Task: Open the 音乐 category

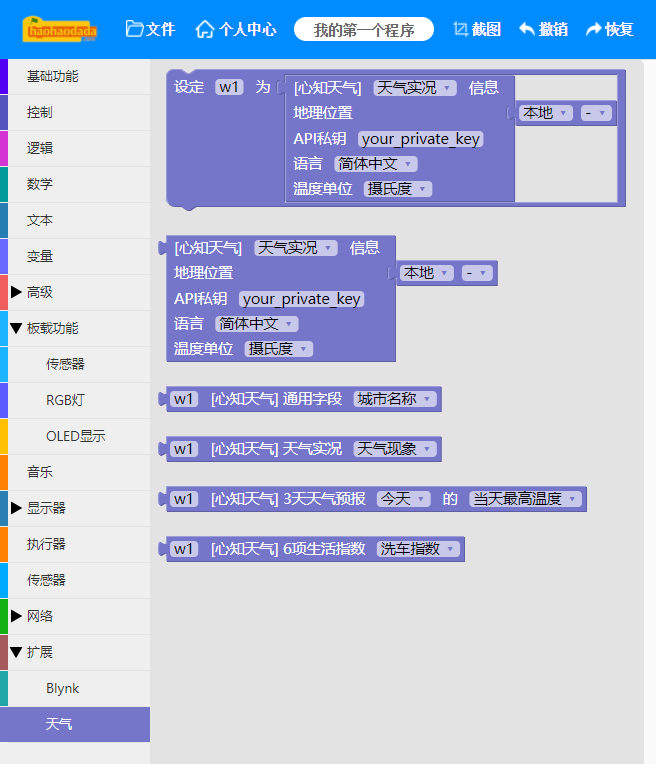Action: [x=75, y=473]
